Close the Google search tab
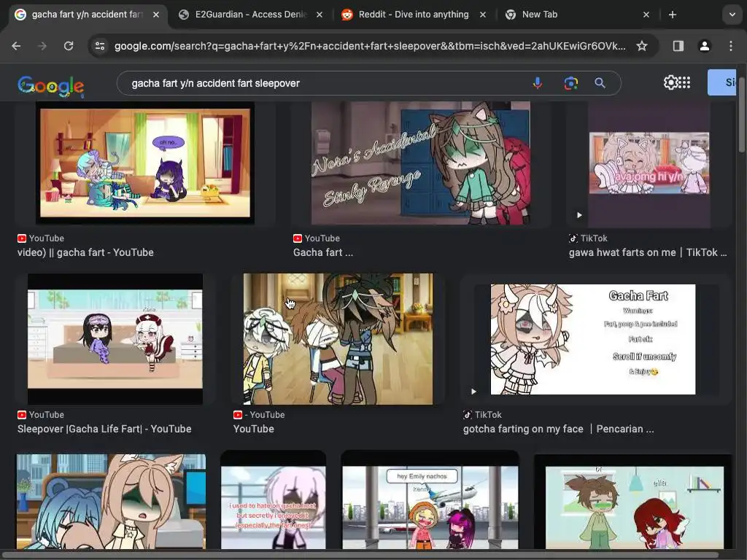Screen dimensions: 747x560 pos(156,15)
